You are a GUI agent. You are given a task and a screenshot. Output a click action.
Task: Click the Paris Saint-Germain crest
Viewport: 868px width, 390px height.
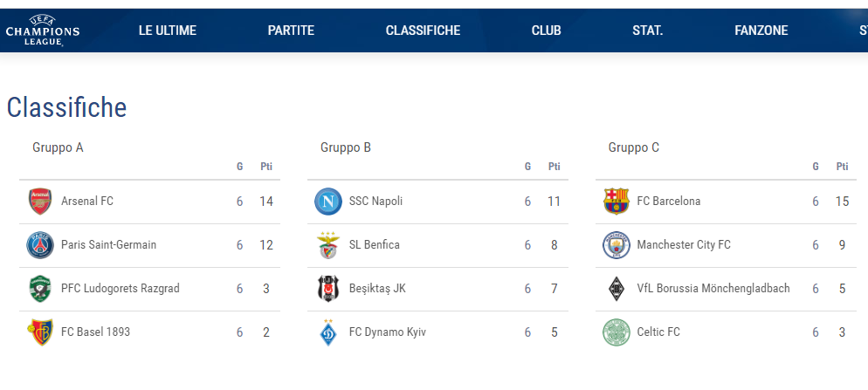coord(40,245)
